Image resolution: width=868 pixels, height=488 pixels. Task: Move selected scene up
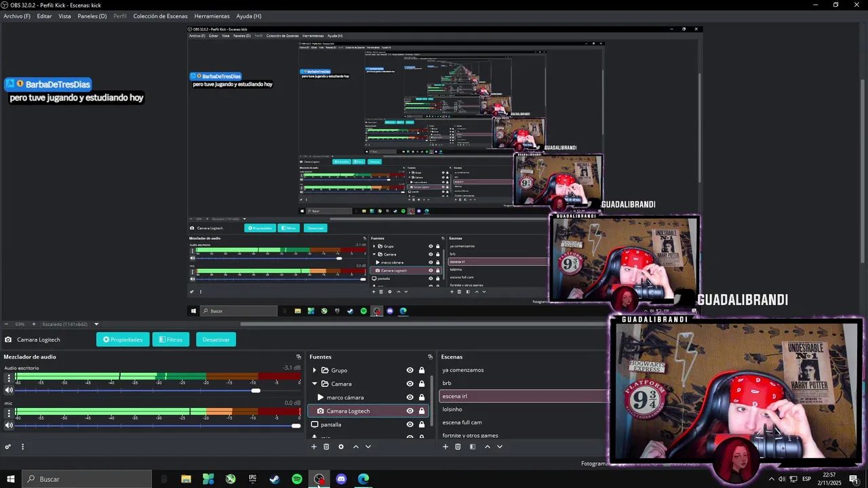(x=488, y=447)
